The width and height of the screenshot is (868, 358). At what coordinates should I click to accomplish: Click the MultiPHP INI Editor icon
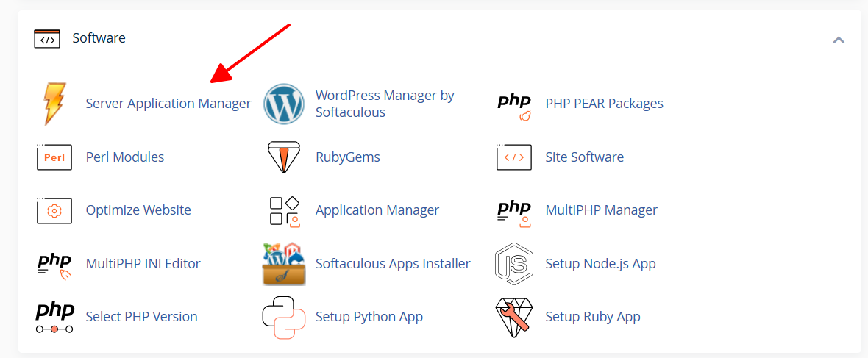pos(54,266)
